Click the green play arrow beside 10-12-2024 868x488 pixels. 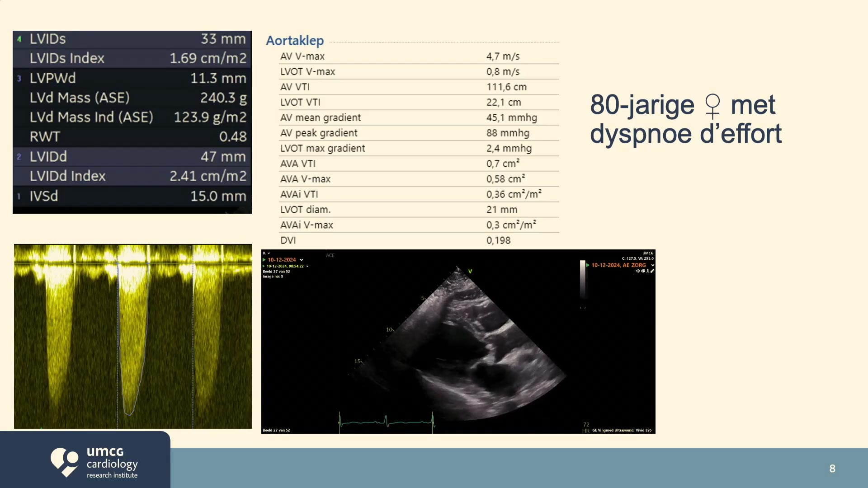coord(264,260)
